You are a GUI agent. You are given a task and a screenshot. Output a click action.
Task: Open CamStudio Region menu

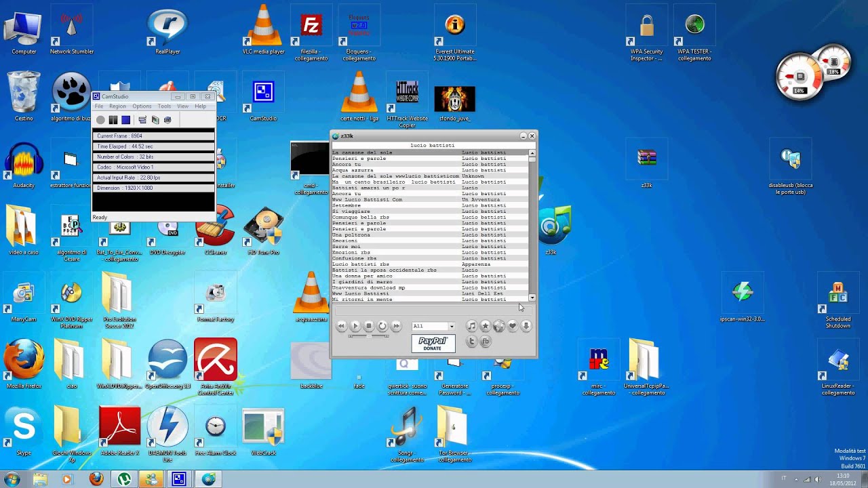117,106
